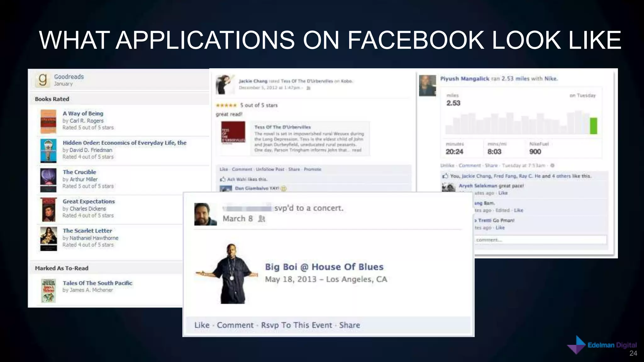Click The Scarlet Letter cover thumbnail
Screen dimensions: 644x362
(49, 239)
